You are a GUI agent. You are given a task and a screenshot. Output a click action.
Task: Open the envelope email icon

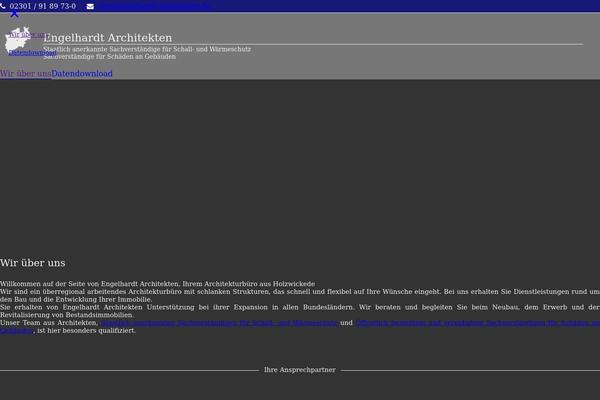coord(90,7)
